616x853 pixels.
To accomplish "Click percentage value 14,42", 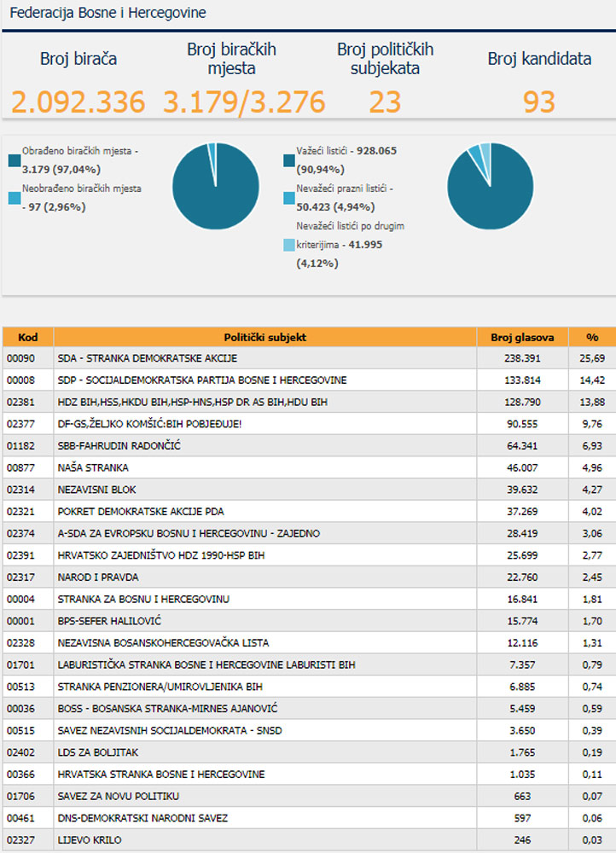I will pyautogui.click(x=592, y=380).
